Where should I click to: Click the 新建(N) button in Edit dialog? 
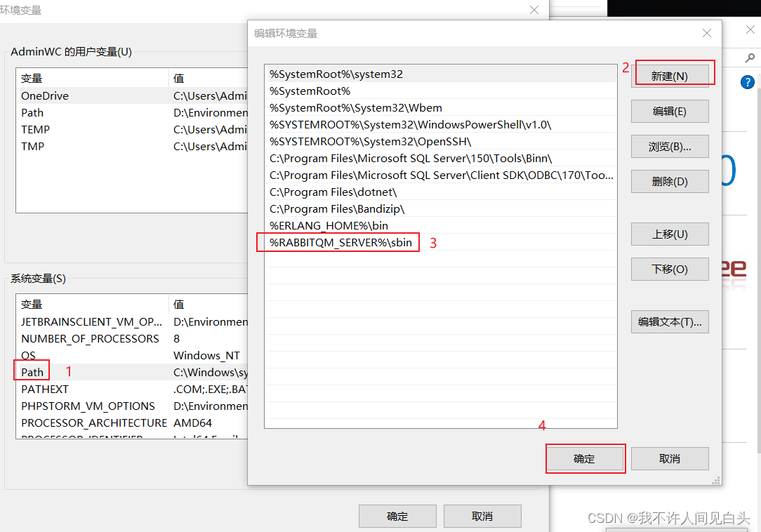[669, 77]
